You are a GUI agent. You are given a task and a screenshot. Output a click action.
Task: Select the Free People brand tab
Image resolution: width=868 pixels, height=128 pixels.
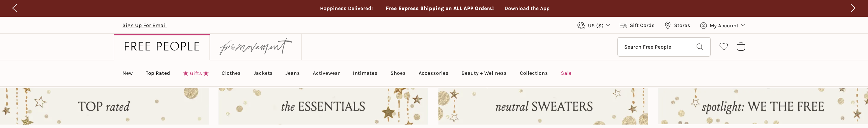pyautogui.click(x=162, y=47)
